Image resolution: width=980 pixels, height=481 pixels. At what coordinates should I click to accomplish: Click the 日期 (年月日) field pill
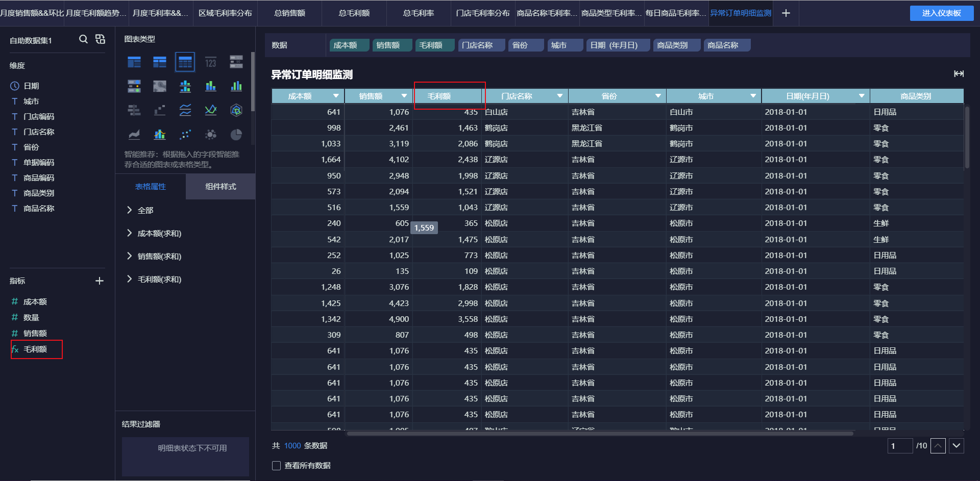pyautogui.click(x=619, y=45)
